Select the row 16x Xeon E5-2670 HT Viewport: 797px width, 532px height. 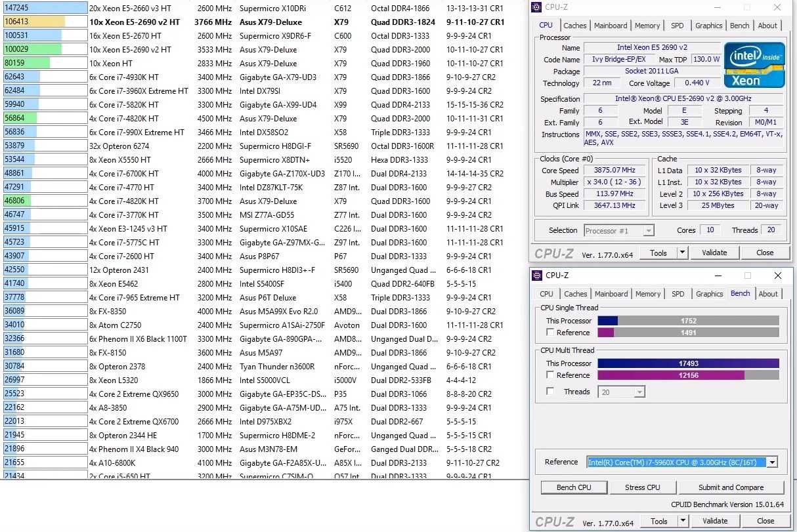263,35
